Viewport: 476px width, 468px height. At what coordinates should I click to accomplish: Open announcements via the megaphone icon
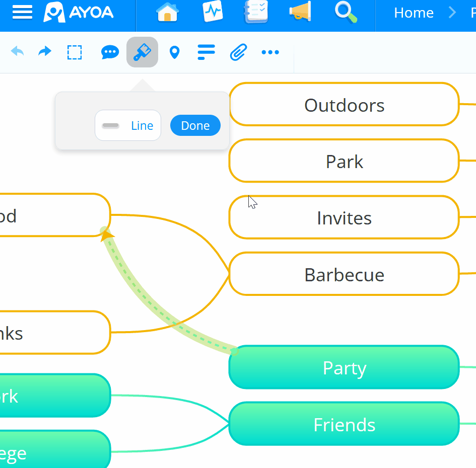click(x=301, y=13)
